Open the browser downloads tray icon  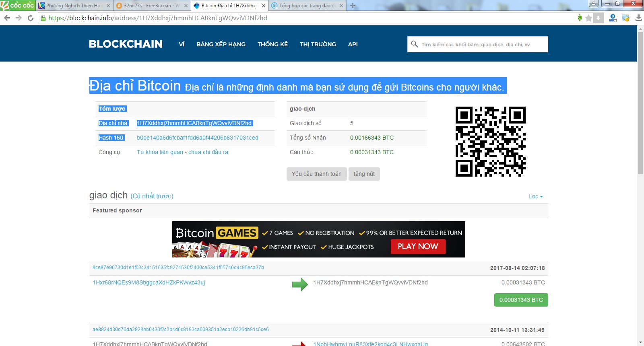[x=638, y=18]
